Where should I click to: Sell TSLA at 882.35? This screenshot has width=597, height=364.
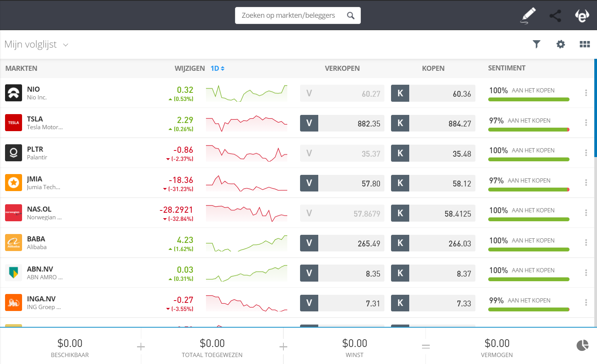342,123
